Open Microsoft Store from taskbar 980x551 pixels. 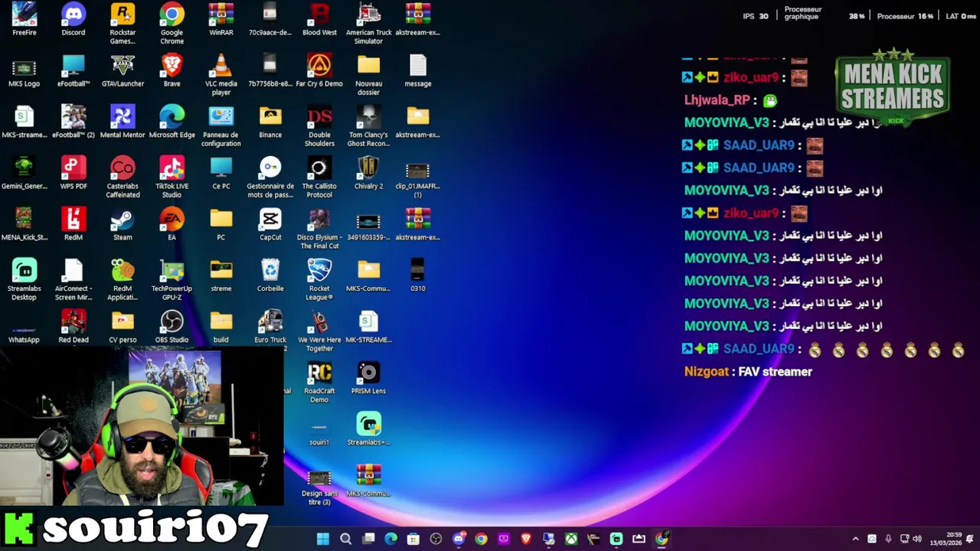413,539
